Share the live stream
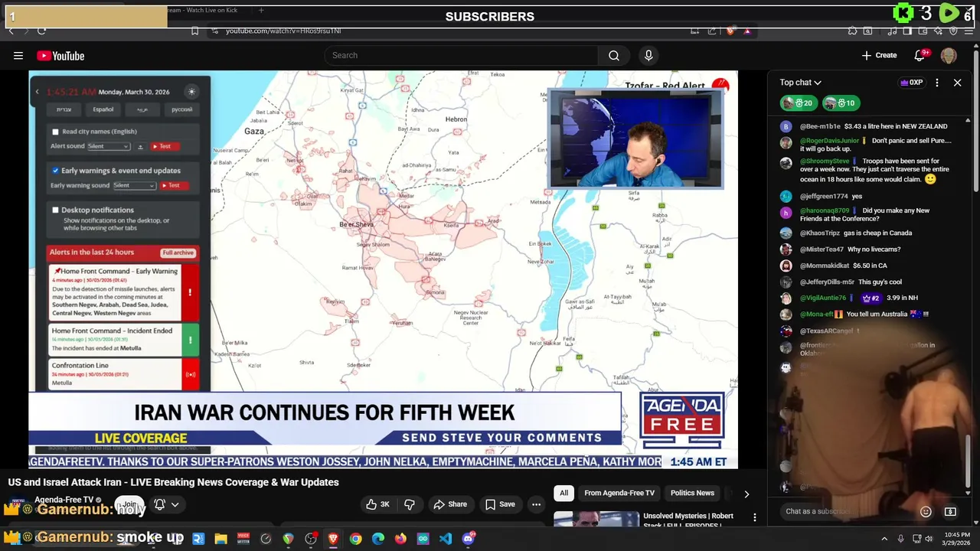Viewport: 980px width, 551px height. pos(450,504)
